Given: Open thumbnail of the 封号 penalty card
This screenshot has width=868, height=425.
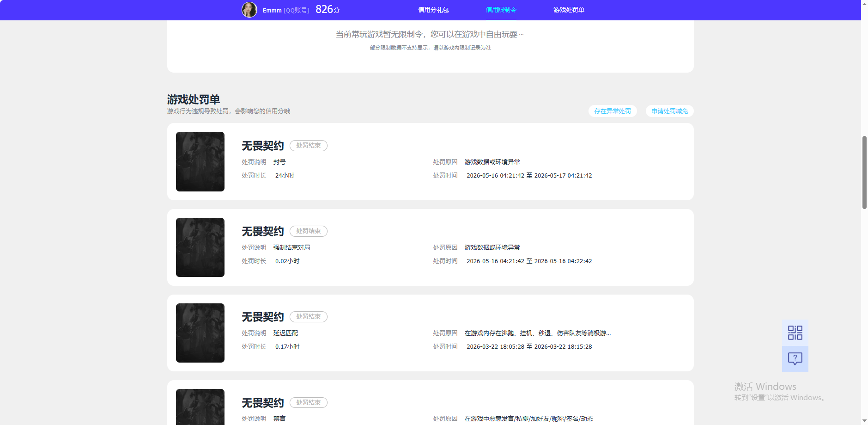Looking at the screenshot, I should [200, 161].
